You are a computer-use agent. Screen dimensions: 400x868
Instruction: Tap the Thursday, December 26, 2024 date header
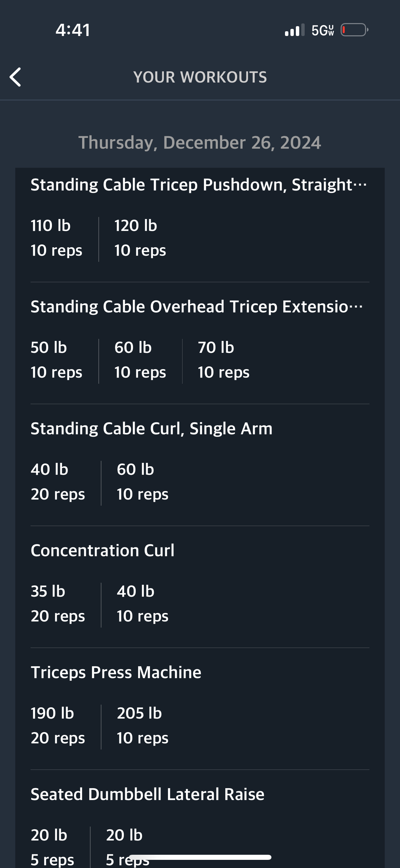click(200, 143)
